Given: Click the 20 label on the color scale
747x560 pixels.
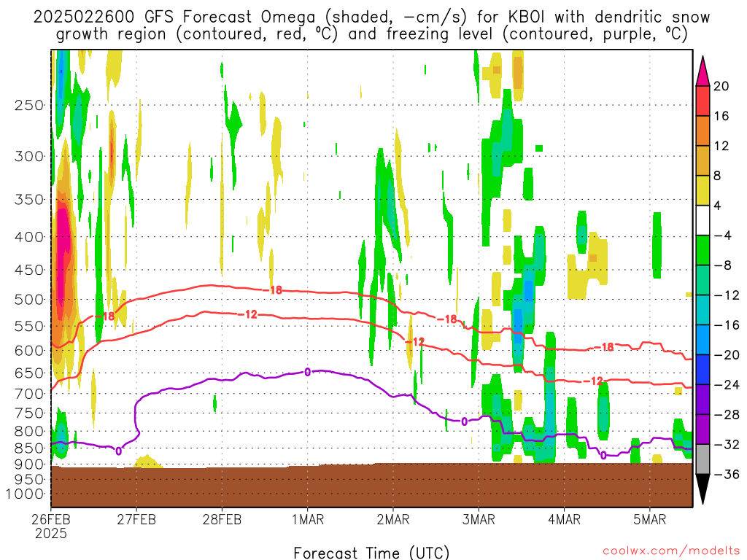Looking at the screenshot, I should 721,86.
